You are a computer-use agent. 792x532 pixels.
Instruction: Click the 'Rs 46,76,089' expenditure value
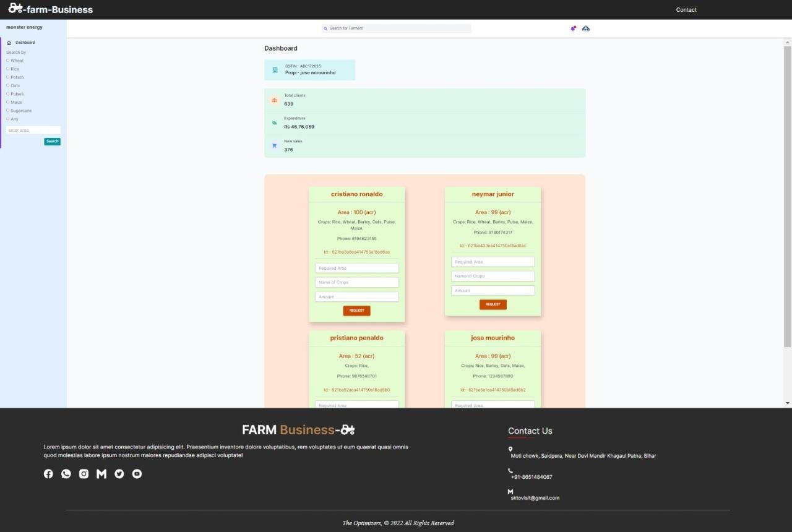299,127
